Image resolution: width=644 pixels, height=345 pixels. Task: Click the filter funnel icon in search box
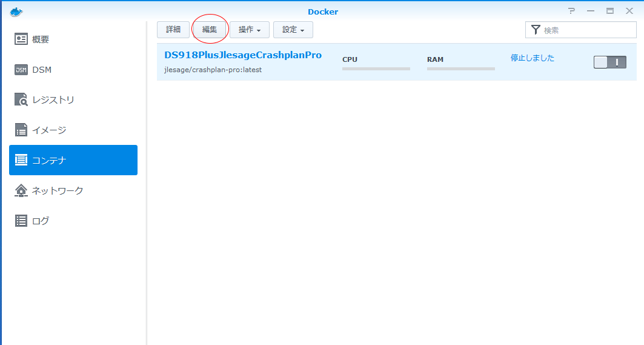point(536,30)
